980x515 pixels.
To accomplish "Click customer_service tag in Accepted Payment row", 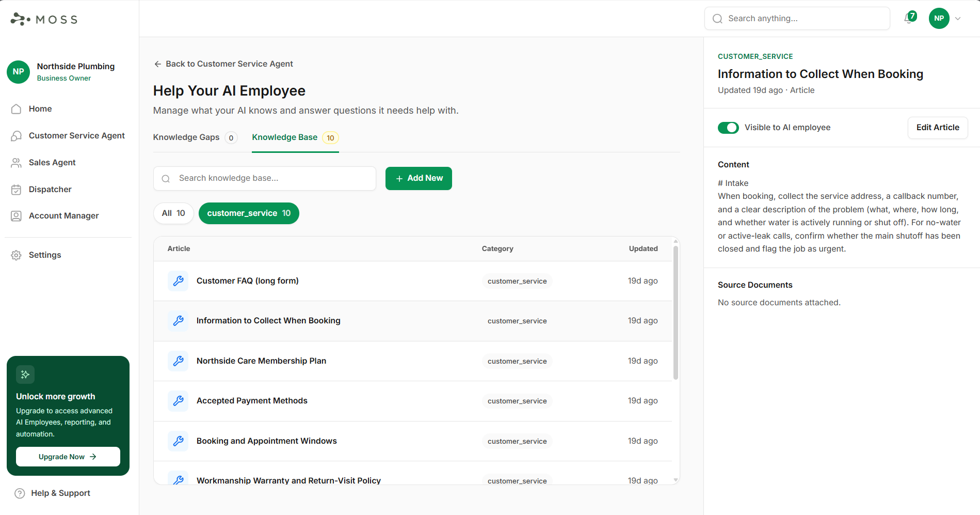I will [517, 401].
